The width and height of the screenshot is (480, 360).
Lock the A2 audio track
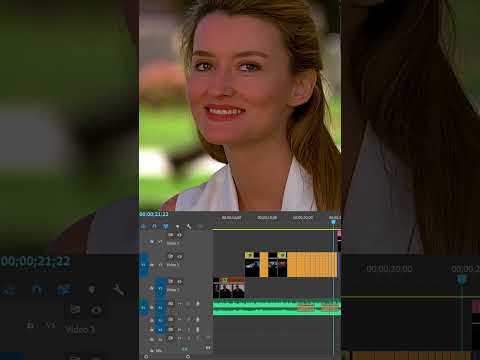(152, 320)
